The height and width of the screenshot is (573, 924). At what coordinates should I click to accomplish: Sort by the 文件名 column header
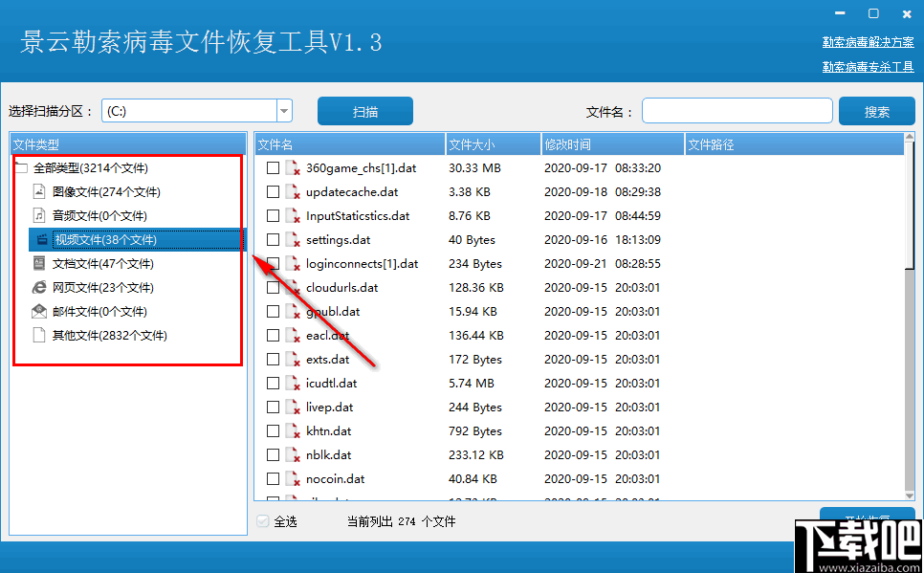click(x=350, y=144)
